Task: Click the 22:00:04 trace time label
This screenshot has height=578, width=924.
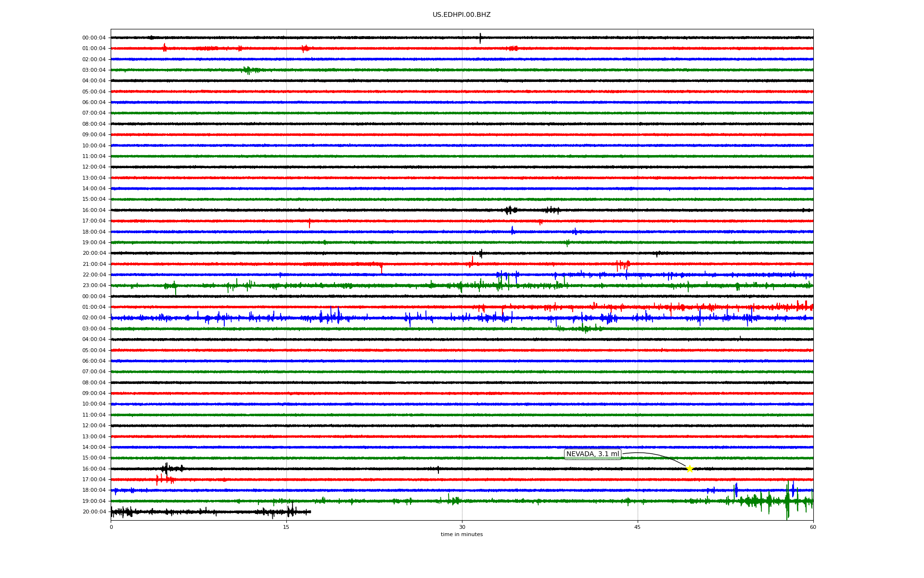Action: [x=94, y=275]
